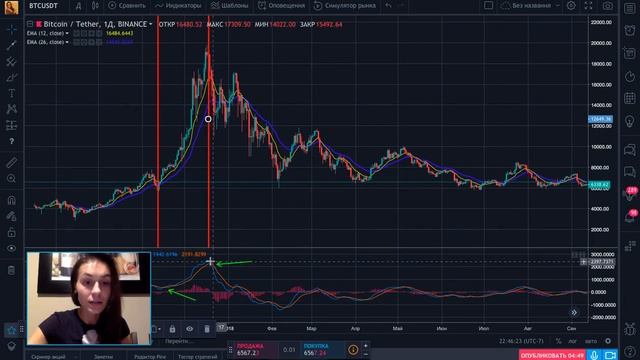Screen dimensions: 640x360
Task: Open the alarm clock alerts panel
Action: click(630, 30)
